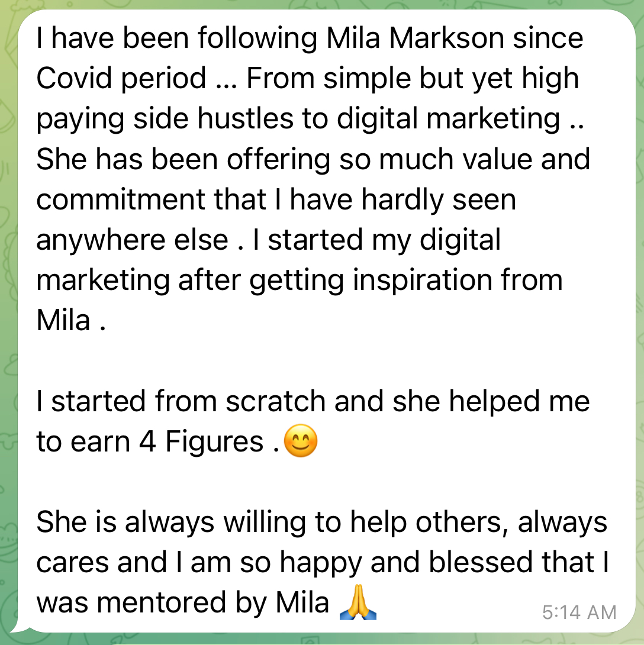Click the phrase "side hustles"
644x645 pixels.
(213, 118)
